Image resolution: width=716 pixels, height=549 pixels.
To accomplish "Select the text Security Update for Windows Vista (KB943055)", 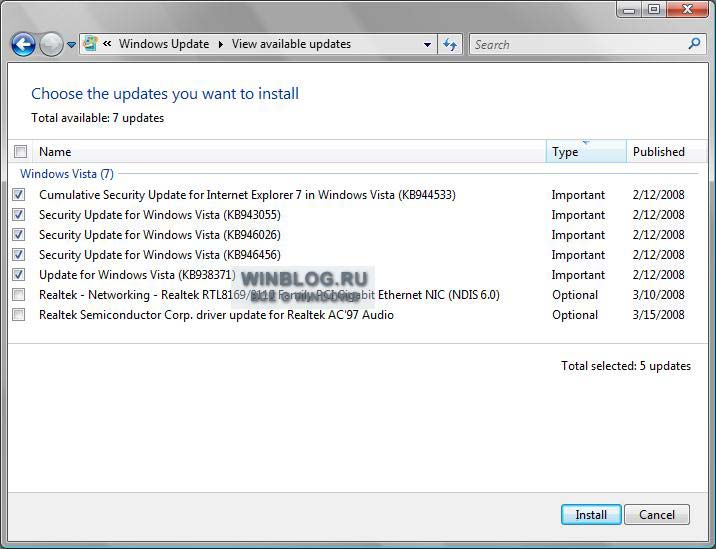I will coord(160,215).
